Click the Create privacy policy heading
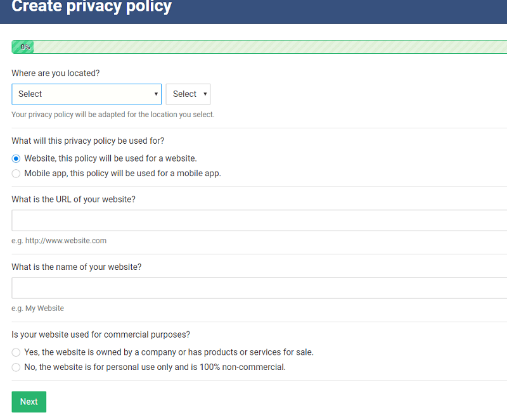Viewport: 507px width, 420px height. point(91,7)
